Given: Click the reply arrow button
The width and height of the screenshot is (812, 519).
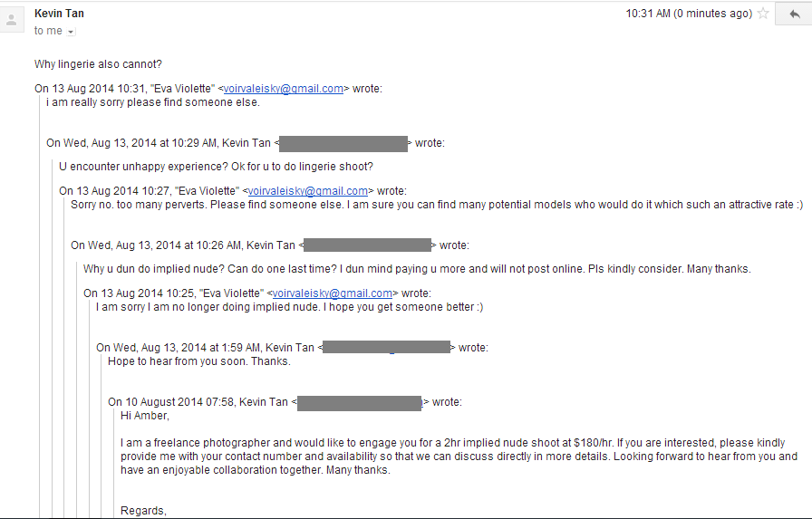Looking at the screenshot, I should click(794, 14).
